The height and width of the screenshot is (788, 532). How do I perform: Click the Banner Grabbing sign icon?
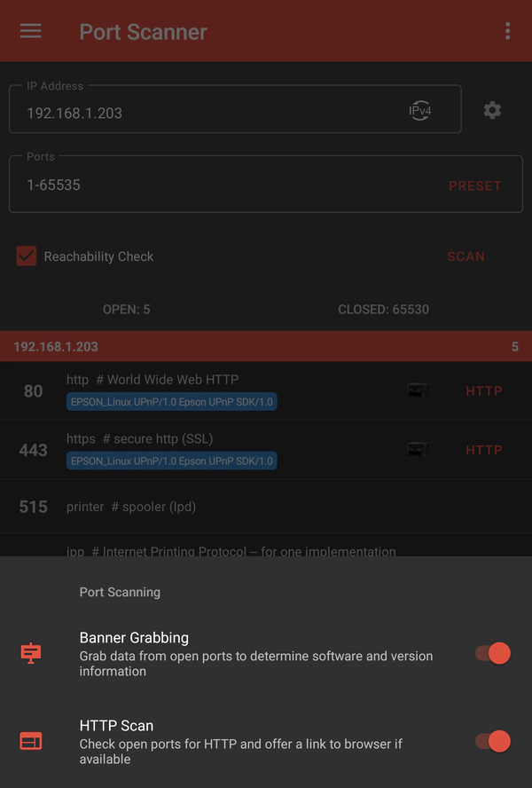(31, 653)
